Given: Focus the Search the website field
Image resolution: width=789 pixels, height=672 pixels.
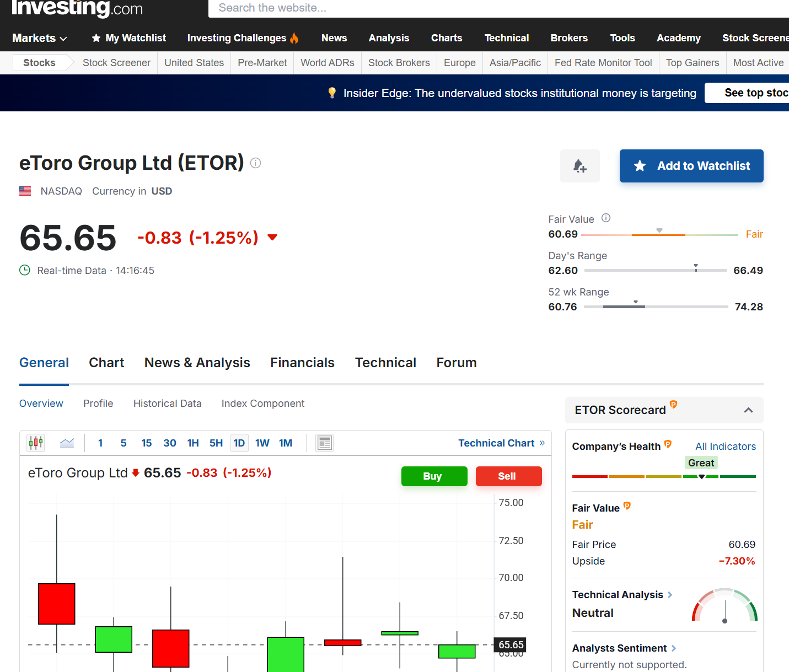Looking at the screenshot, I should (498, 8).
